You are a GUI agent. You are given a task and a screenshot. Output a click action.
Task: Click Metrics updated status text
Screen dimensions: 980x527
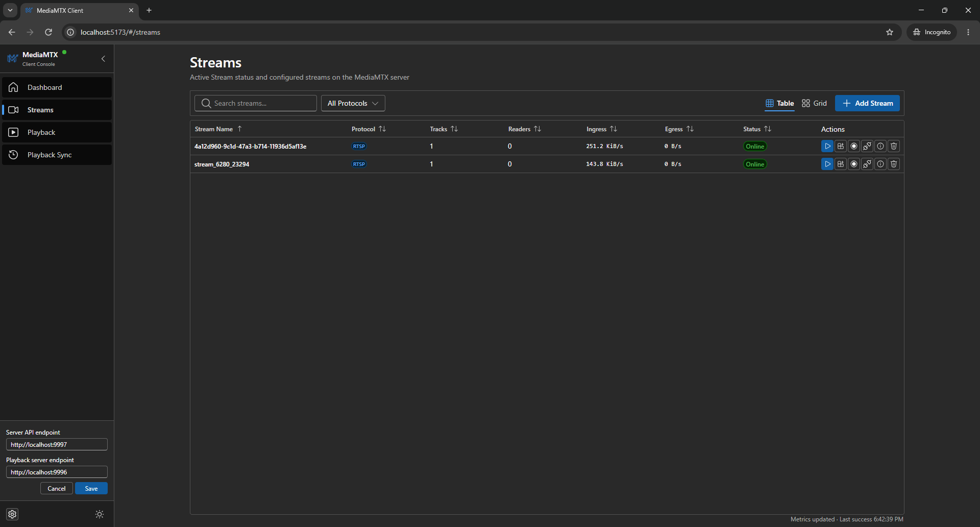tap(847, 519)
